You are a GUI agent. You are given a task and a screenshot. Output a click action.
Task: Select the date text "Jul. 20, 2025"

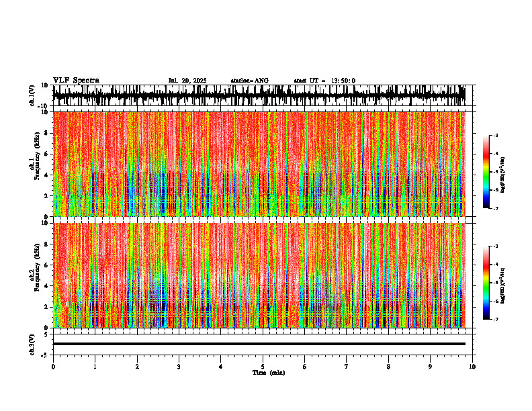(187, 81)
